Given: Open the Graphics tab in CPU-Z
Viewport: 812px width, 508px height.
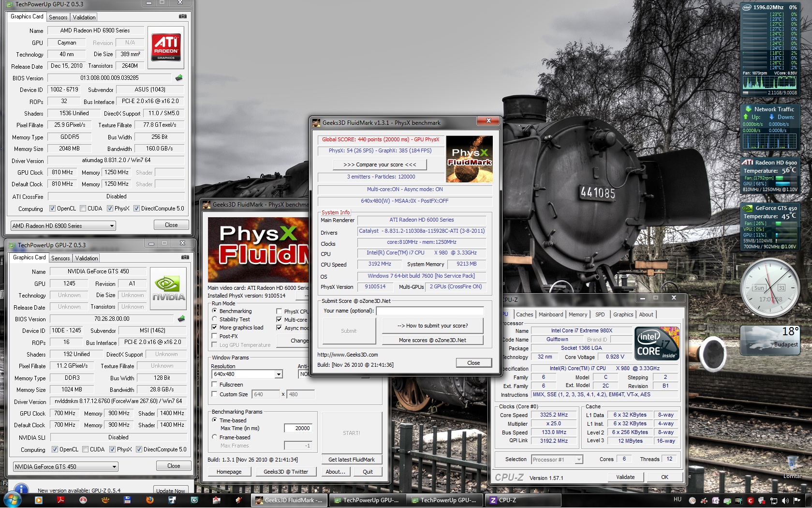Looking at the screenshot, I should pos(623,314).
